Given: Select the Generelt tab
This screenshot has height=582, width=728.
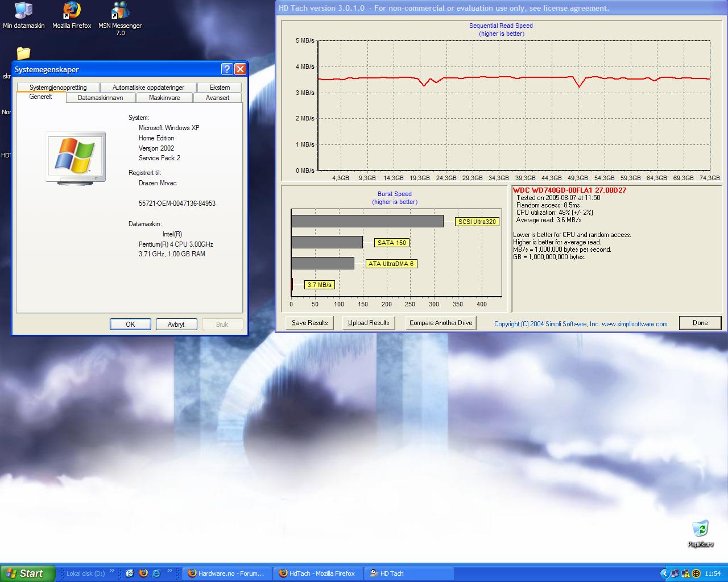Looking at the screenshot, I should click(x=40, y=97).
